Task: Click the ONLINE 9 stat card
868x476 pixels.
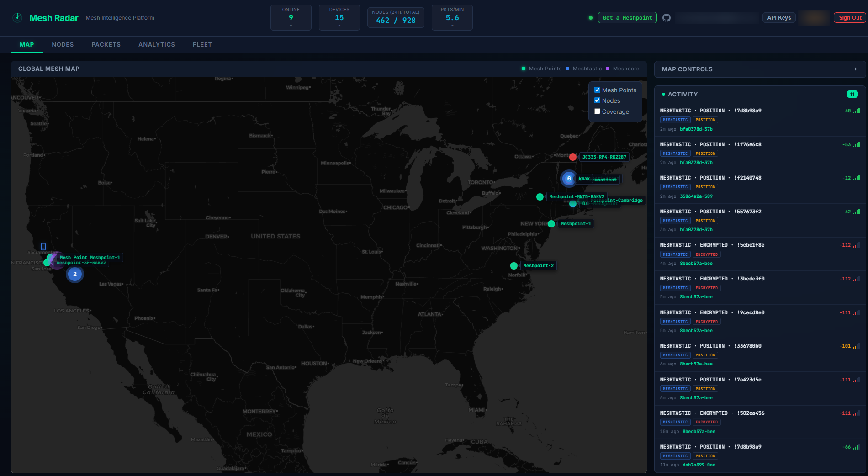Action: (x=291, y=17)
